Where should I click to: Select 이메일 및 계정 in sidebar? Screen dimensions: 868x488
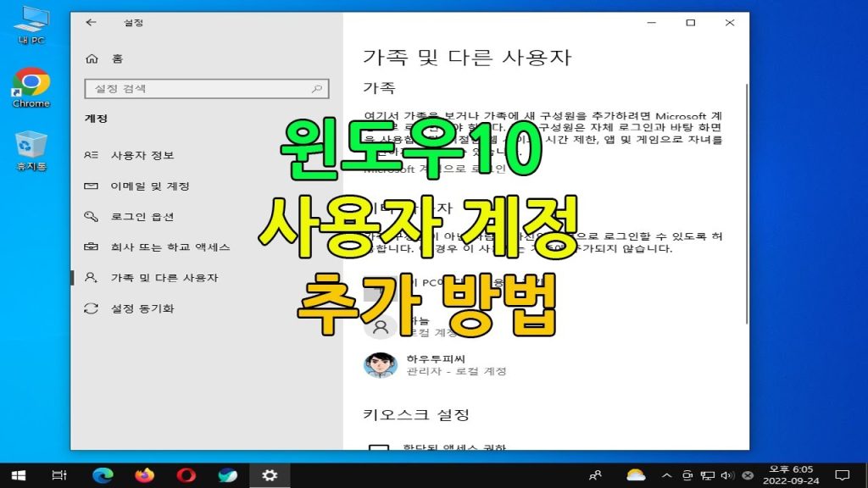tap(149, 186)
